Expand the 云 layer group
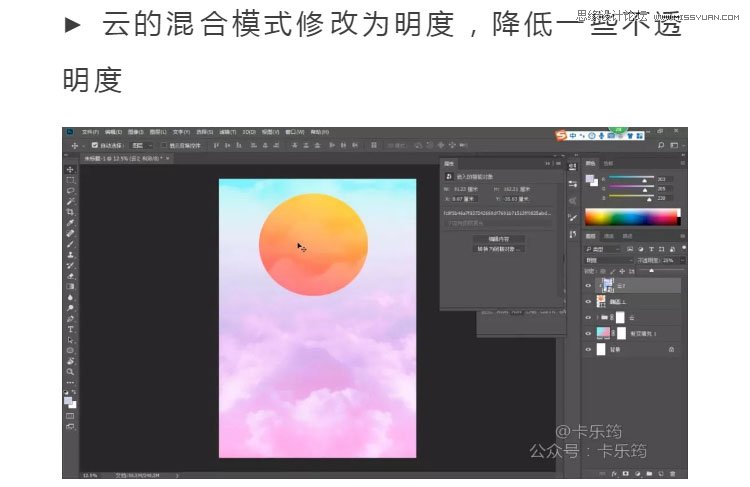Viewport: 750px width, 487px height. point(598,317)
